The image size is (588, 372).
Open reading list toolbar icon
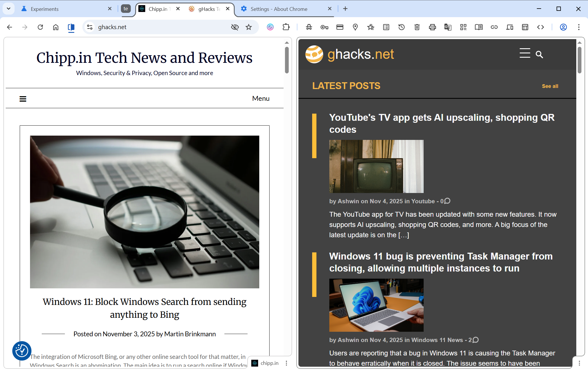[x=386, y=27]
